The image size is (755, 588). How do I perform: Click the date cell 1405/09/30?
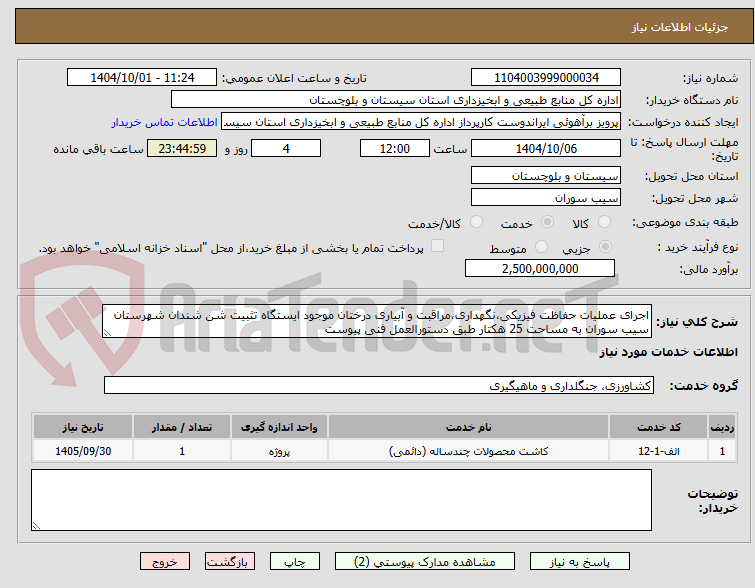83,451
